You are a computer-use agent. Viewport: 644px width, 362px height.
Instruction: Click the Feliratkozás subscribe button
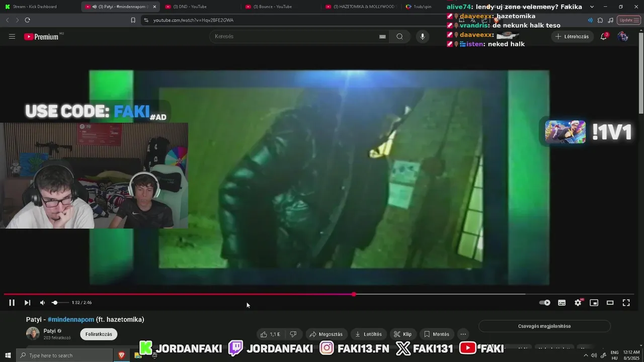99,334
